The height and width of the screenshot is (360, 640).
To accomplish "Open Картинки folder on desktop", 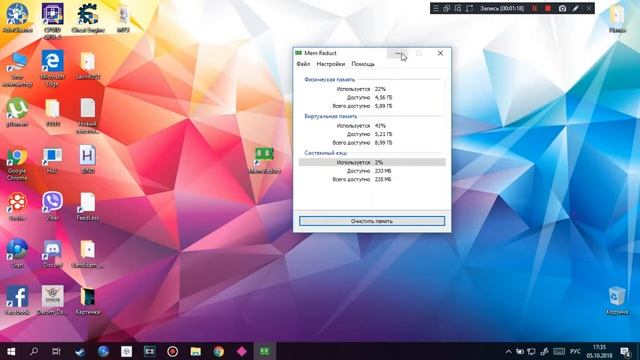I will click(88, 300).
